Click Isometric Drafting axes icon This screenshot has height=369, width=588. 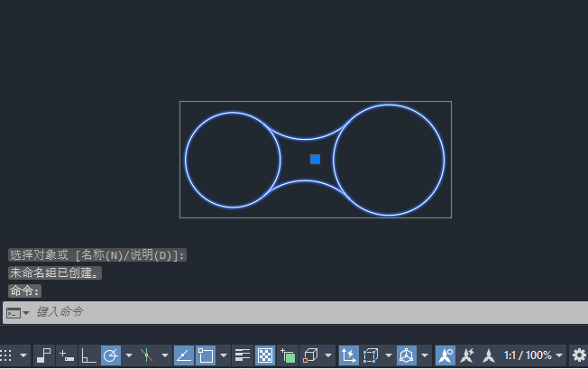(x=147, y=355)
